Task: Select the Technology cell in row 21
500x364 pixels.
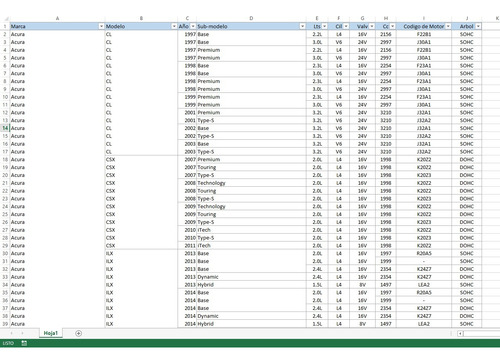Action: 251,183
